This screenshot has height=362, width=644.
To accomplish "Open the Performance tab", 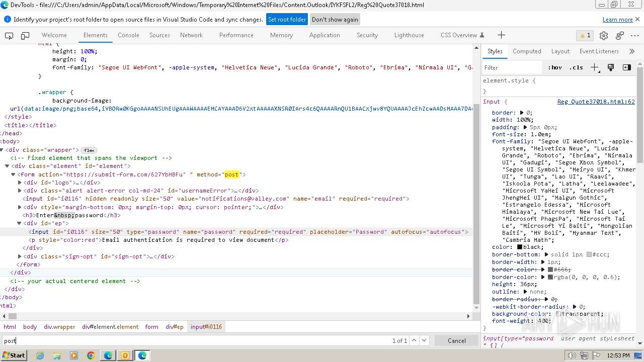I will [236, 35].
